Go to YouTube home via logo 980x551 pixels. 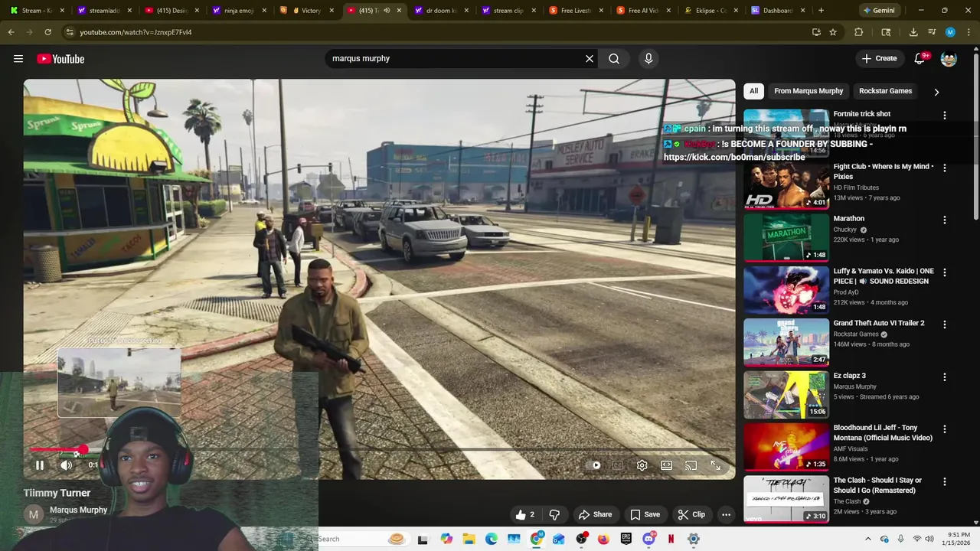pos(60,59)
